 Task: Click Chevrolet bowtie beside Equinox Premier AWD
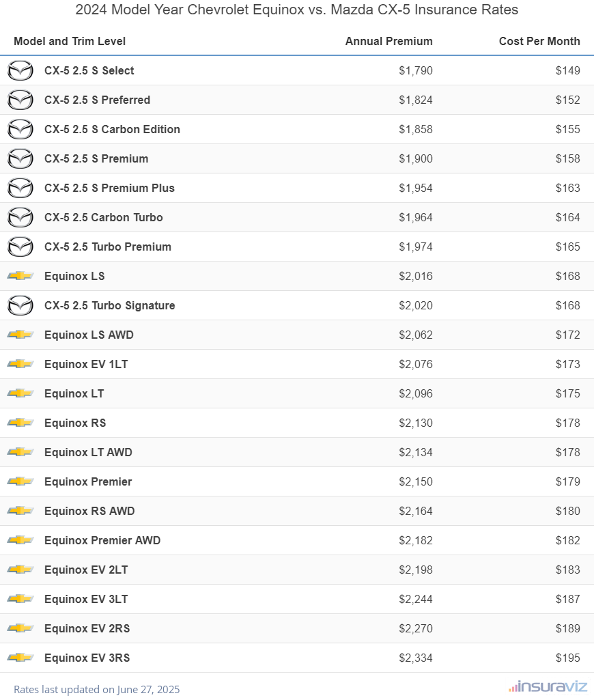20,540
